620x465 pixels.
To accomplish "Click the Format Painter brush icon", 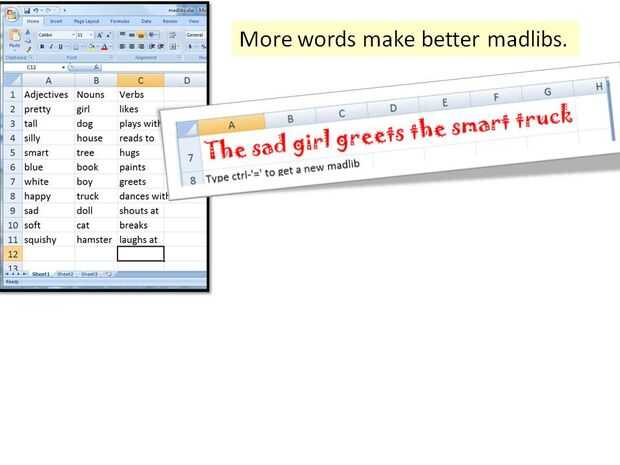I will point(28,49).
